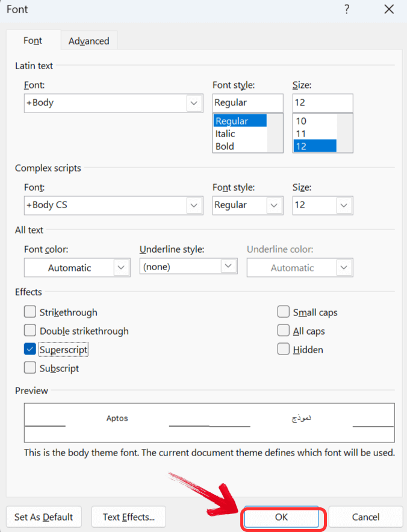This screenshot has width=407, height=532.
Task: Choose Bold in the Font style list
Action: (x=225, y=146)
